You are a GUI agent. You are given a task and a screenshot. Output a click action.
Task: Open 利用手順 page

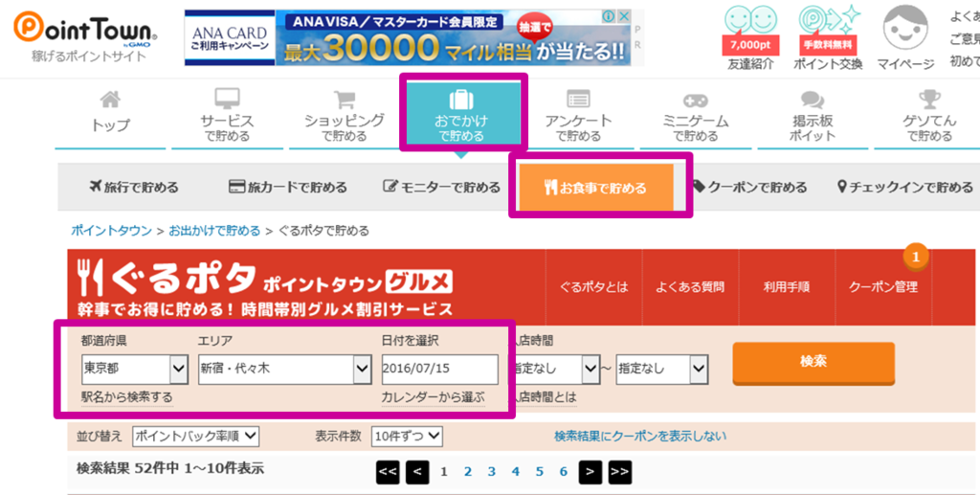[787, 287]
